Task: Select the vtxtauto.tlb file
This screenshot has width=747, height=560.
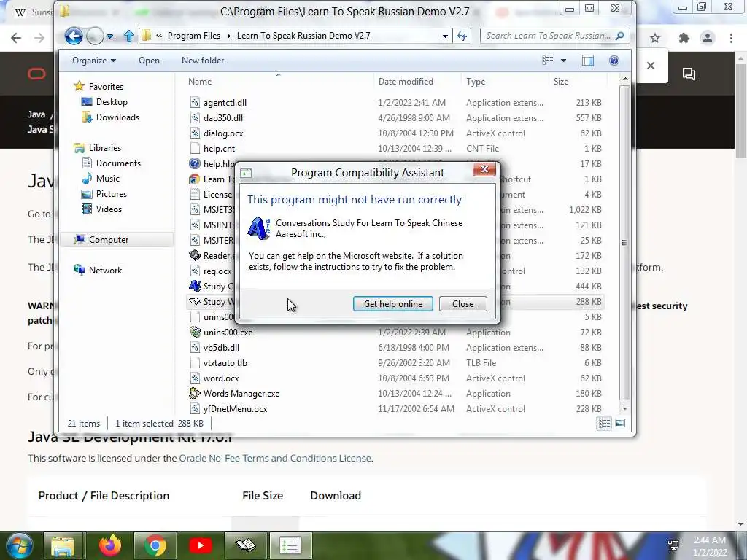Action: 225,363
